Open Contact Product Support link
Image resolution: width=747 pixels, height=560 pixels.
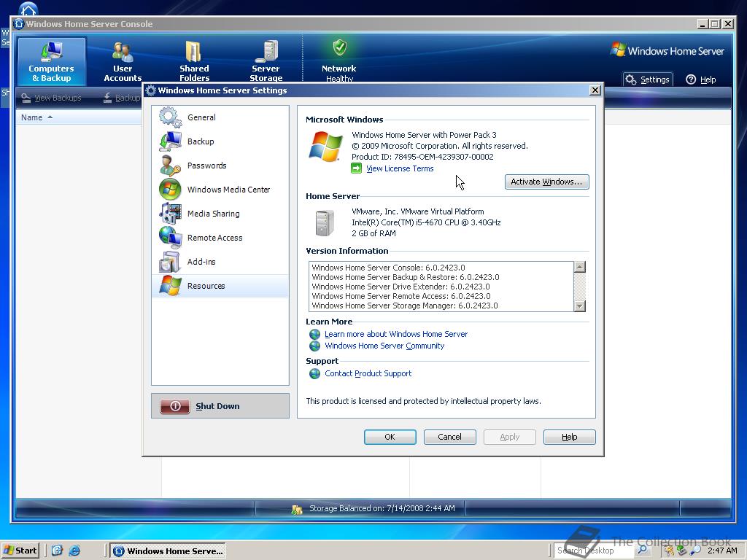(x=368, y=373)
